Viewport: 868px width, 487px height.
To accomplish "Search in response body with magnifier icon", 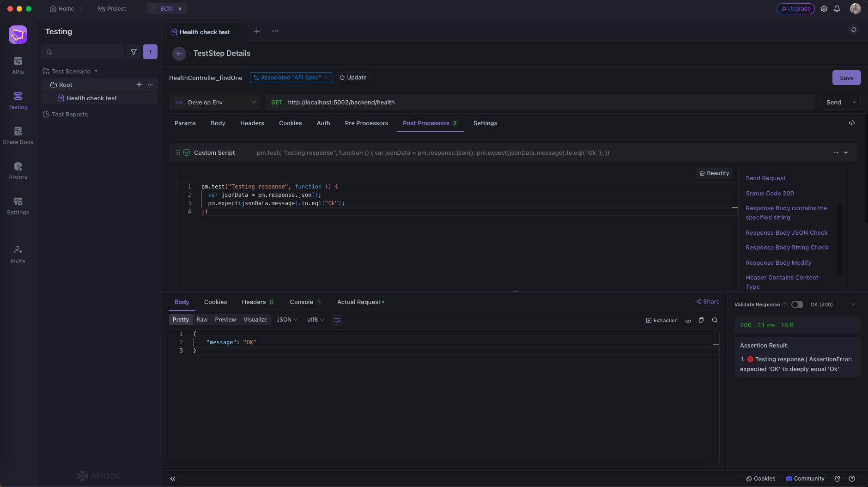I will click(715, 320).
